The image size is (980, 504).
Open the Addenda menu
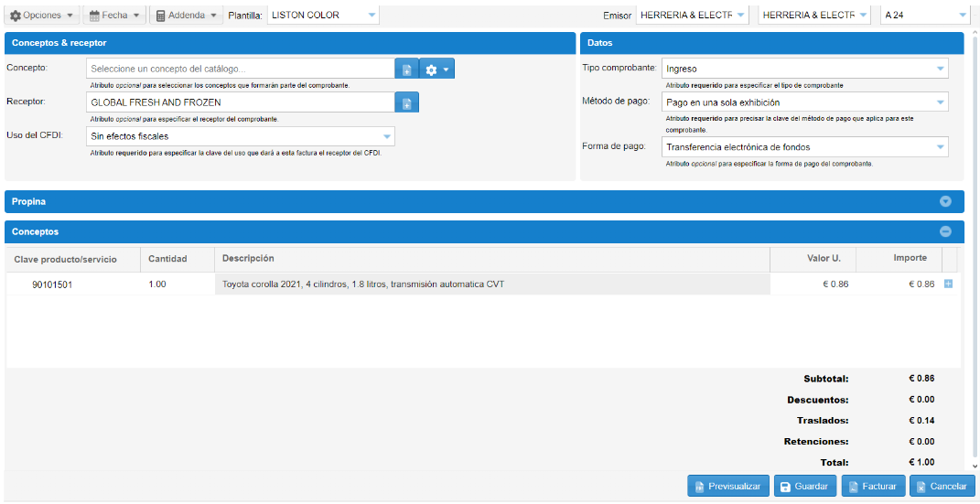coord(186,16)
